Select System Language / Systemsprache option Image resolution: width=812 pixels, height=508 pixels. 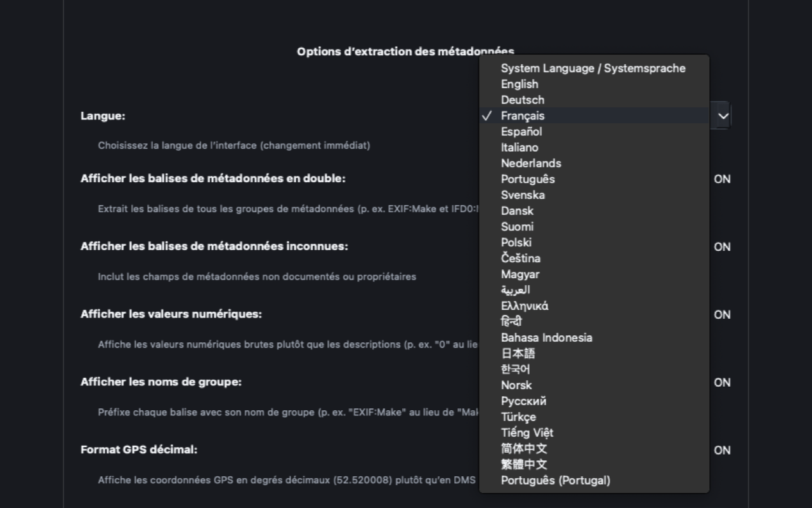[x=594, y=68]
